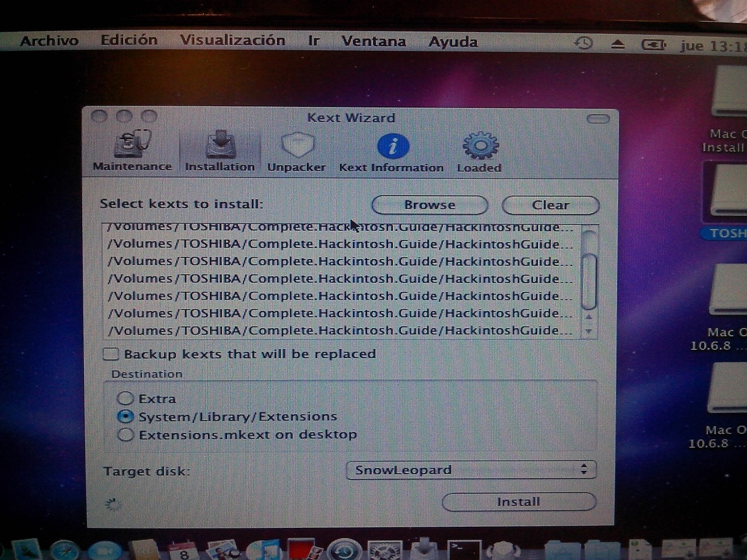Open System Preferences from the Dock
This screenshot has width=747, height=560.
pyautogui.click(x=385, y=549)
